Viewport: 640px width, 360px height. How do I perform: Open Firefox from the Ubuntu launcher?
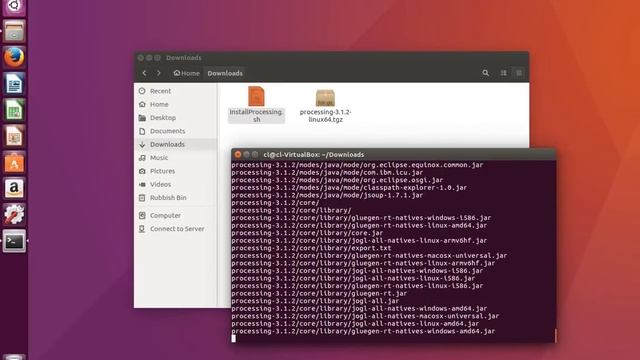click(14, 57)
